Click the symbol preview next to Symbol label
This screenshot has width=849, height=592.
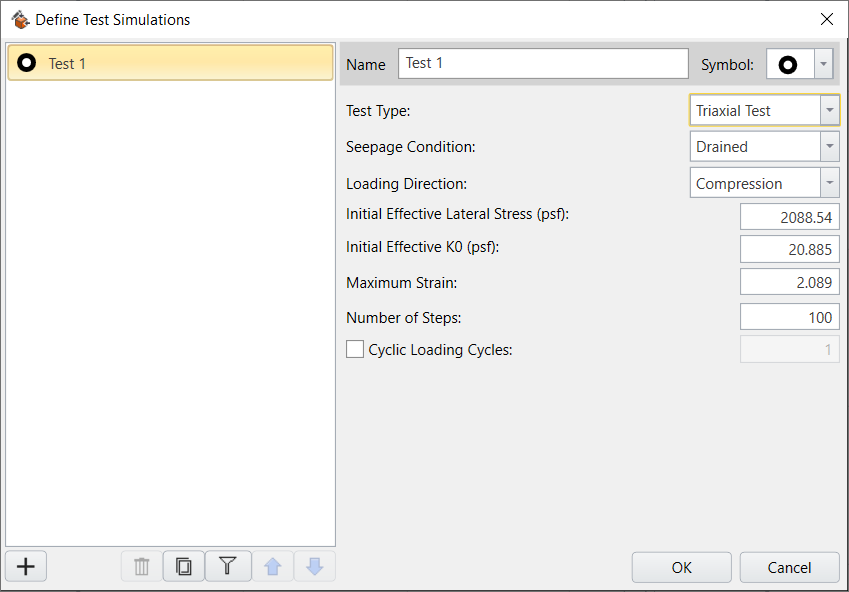click(x=786, y=64)
